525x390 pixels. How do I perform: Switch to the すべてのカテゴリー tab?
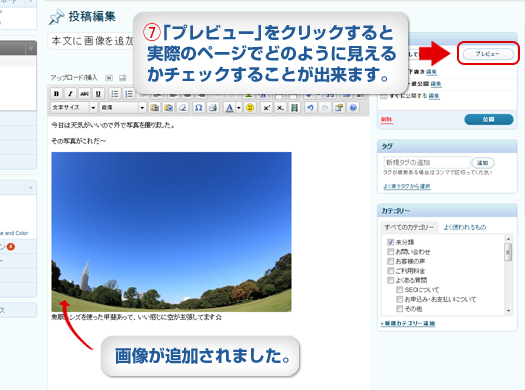coord(409,227)
